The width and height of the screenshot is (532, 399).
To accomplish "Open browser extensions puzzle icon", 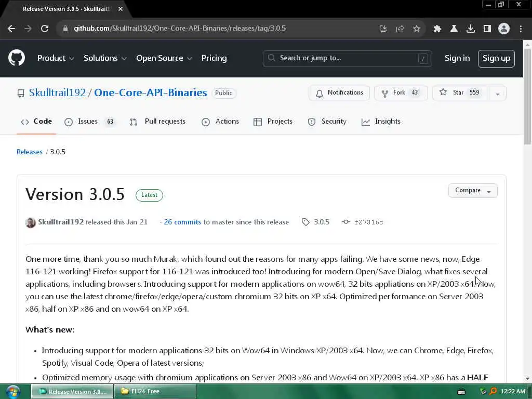I will coord(437,29).
